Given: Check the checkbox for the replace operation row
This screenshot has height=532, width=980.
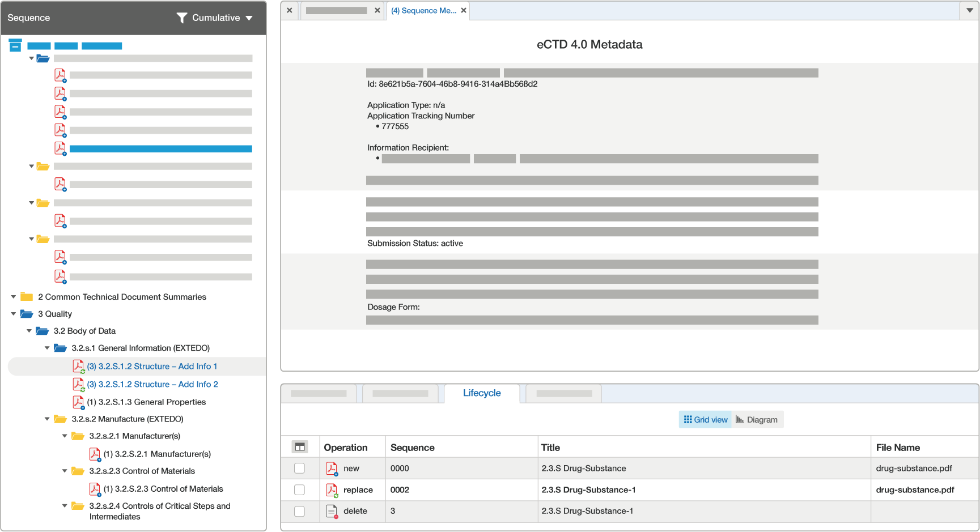Looking at the screenshot, I should tap(300, 490).
